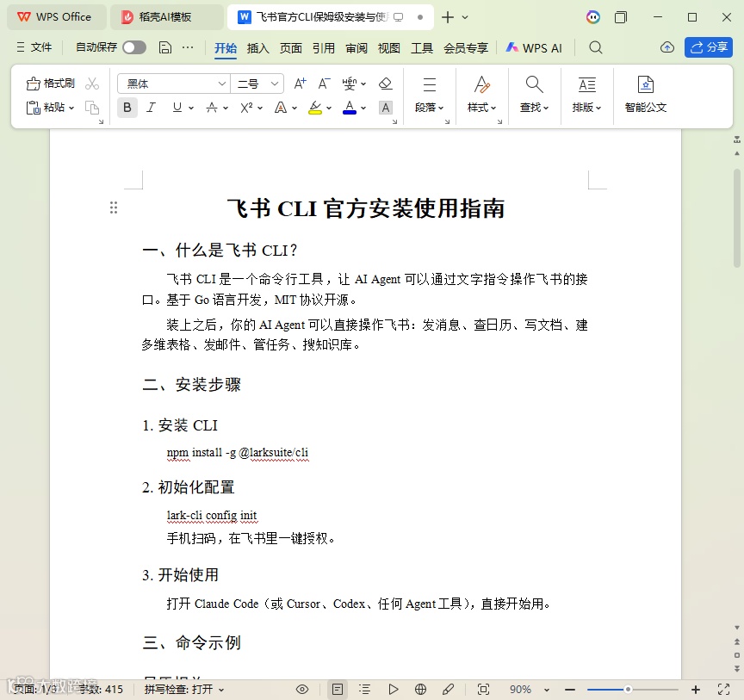Image resolution: width=744 pixels, height=700 pixels.
Task: Expand the underline style arrow
Action: (191, 108)
